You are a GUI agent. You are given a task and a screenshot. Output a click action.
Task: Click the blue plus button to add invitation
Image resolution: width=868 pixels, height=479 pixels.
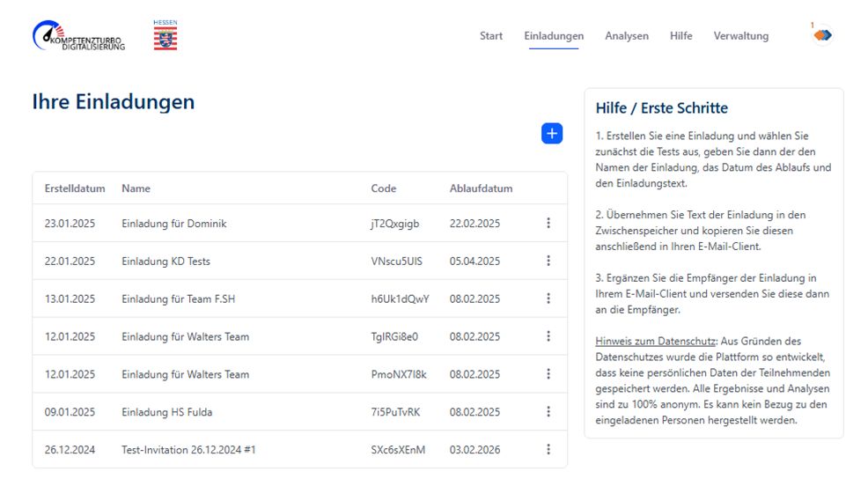(x=552, y=134)
